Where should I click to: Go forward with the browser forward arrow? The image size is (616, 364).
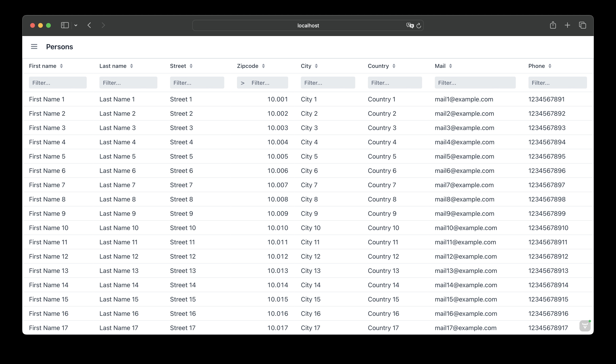pyautogui.click(x=103, y=25)
